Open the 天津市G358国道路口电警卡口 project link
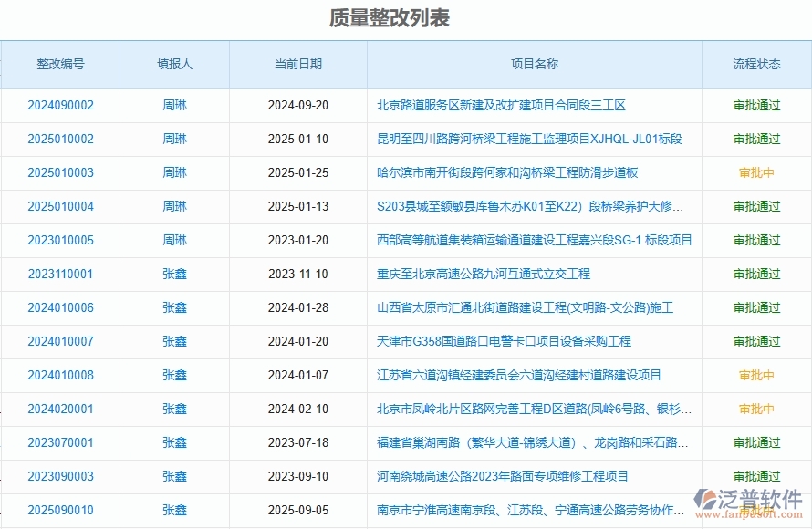 coord(507,341)
